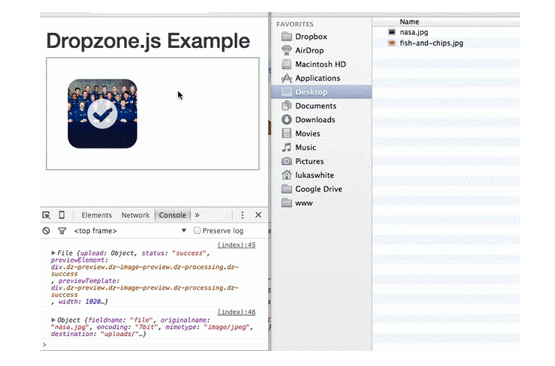Open the (index):46 source link

point(236,312)
